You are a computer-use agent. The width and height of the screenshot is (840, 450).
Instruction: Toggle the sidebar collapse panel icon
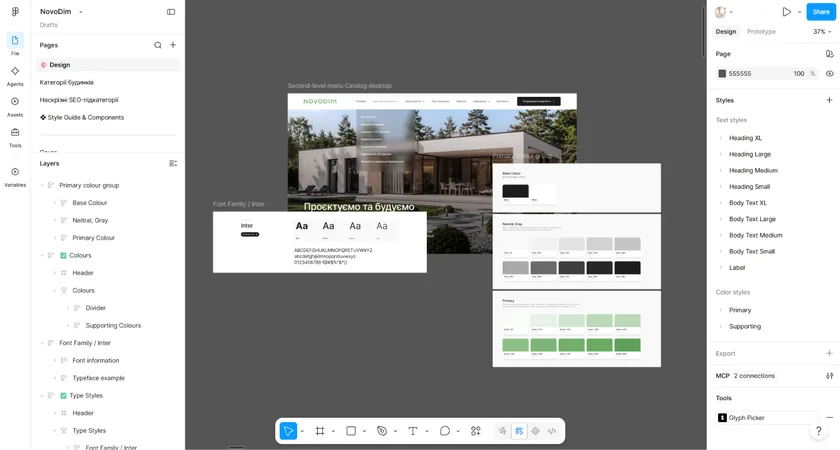point(171,12)
